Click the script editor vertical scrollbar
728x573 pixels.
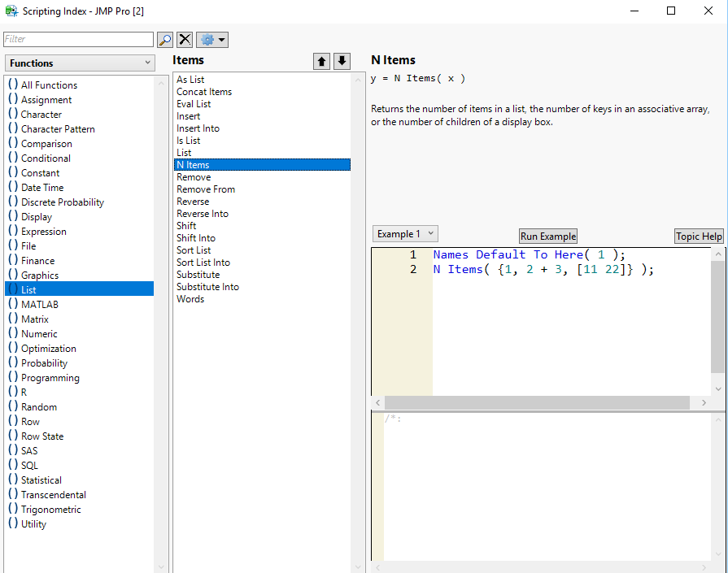[717, 317]
